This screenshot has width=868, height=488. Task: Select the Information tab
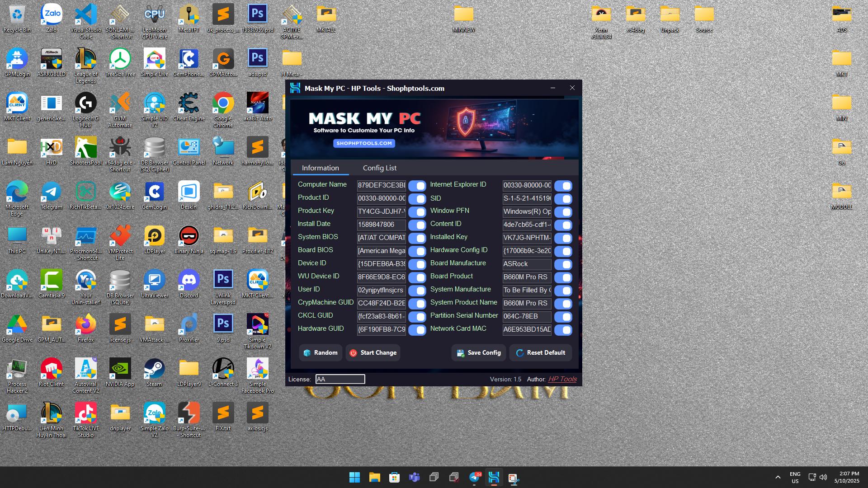pyautogui.click(x=321, y=168)
